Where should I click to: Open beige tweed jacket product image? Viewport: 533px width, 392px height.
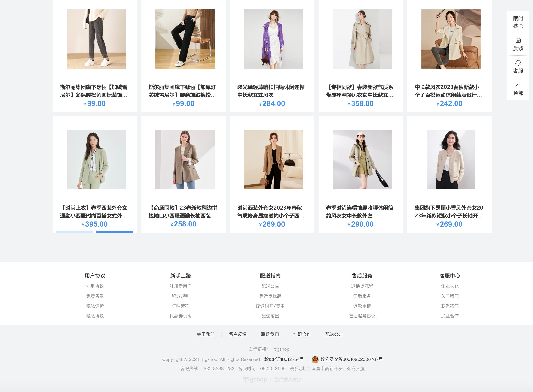(x=451, y=160)
